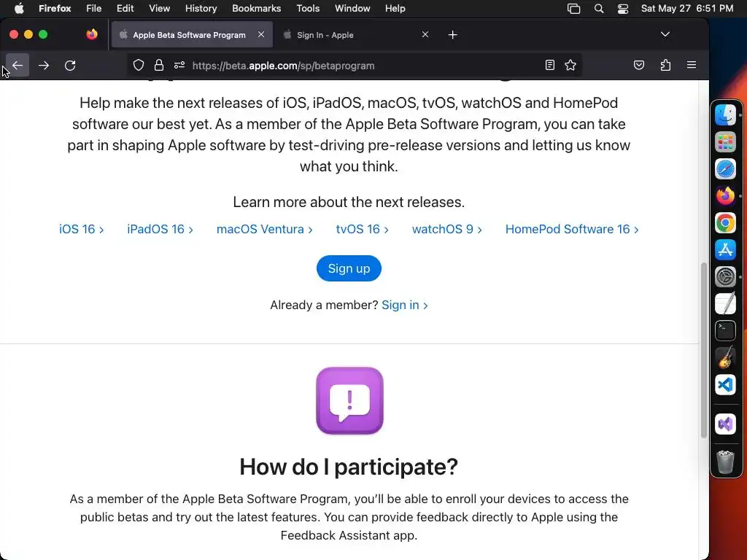Open the File menu
Image resolution: width=747 pixels, height=560 pixels.
pyautogui.click(x=94, y=8)
